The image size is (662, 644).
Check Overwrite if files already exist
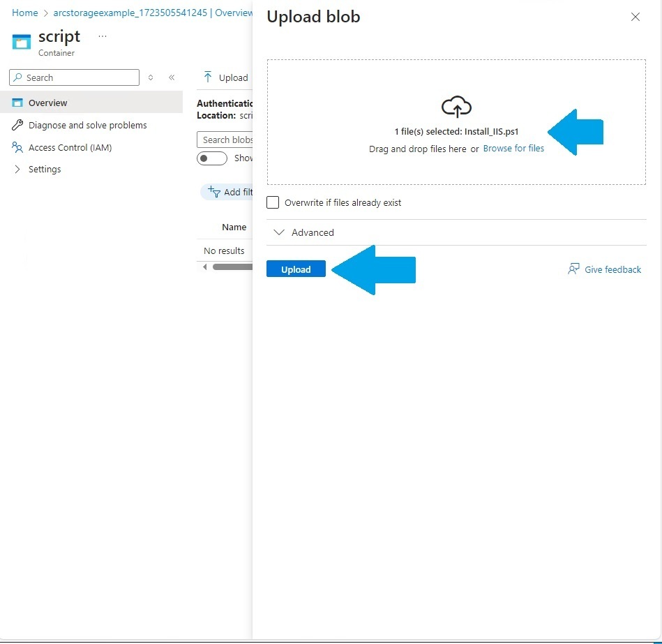coord(273,202)
